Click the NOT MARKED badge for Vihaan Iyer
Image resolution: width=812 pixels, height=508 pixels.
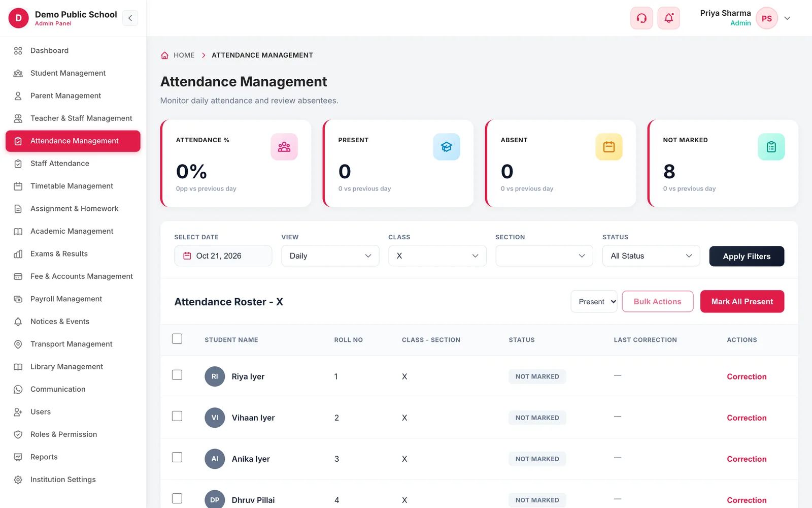tap(537, 418)
